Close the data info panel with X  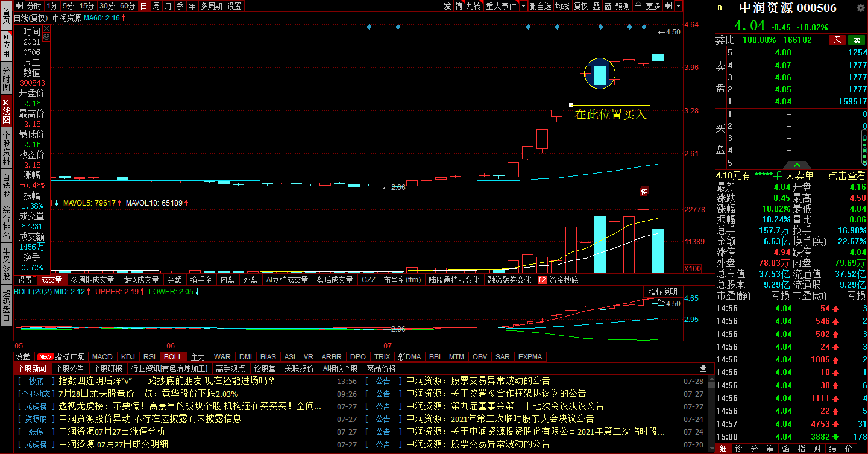pos(47,28)
